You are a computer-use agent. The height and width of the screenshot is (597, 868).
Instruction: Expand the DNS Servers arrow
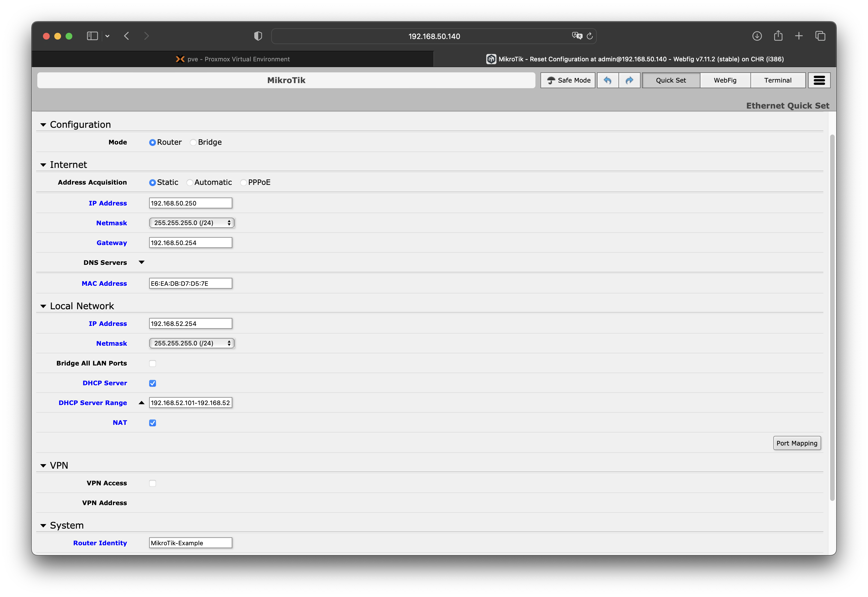pyautogui.click(x=141, y=262)
